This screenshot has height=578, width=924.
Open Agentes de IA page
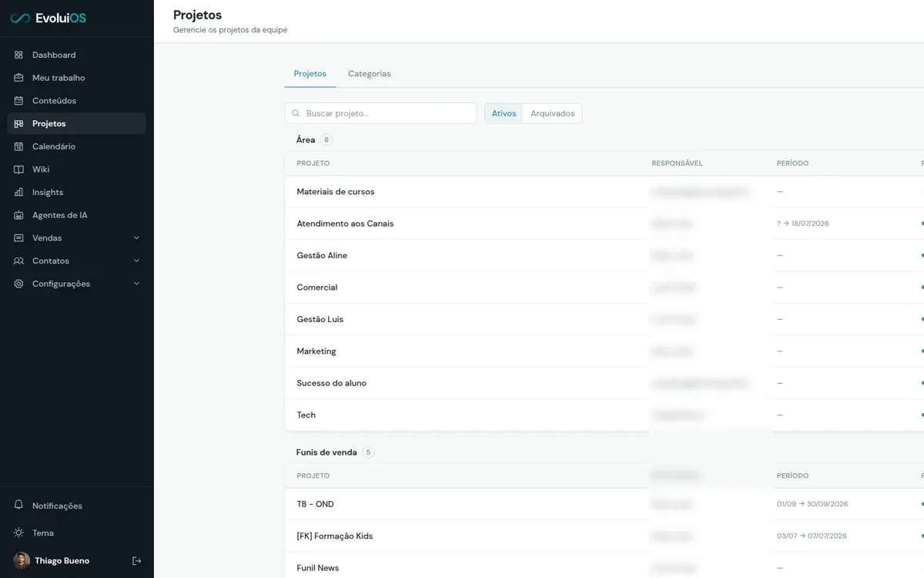coord(76,215)
